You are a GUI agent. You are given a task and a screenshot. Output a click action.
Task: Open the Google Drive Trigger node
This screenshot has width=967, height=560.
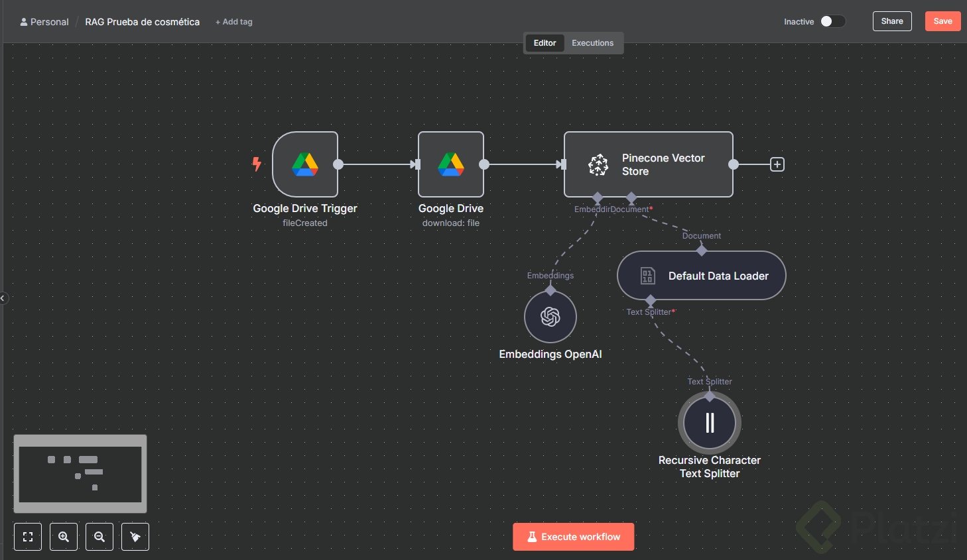click(x=305, y=164)
